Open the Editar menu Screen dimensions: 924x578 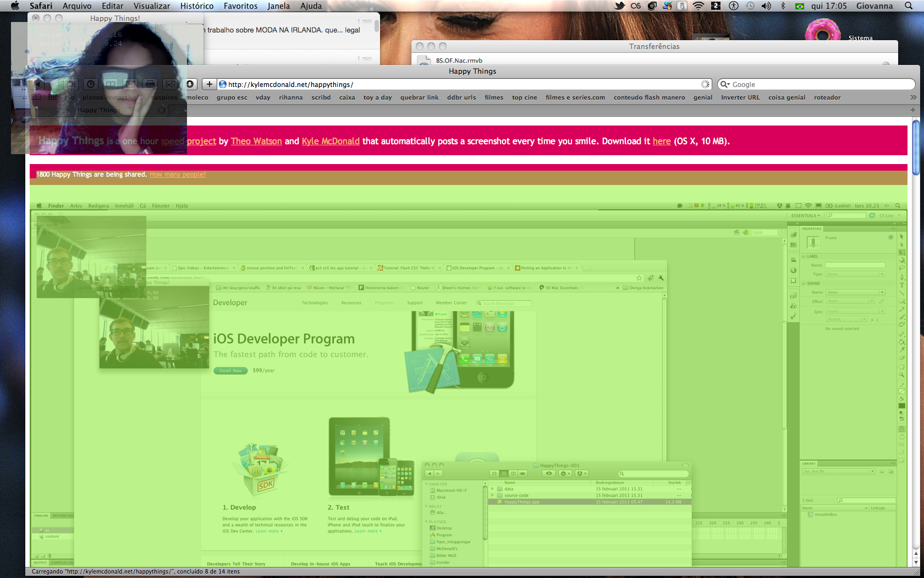(x=113, y=6)
